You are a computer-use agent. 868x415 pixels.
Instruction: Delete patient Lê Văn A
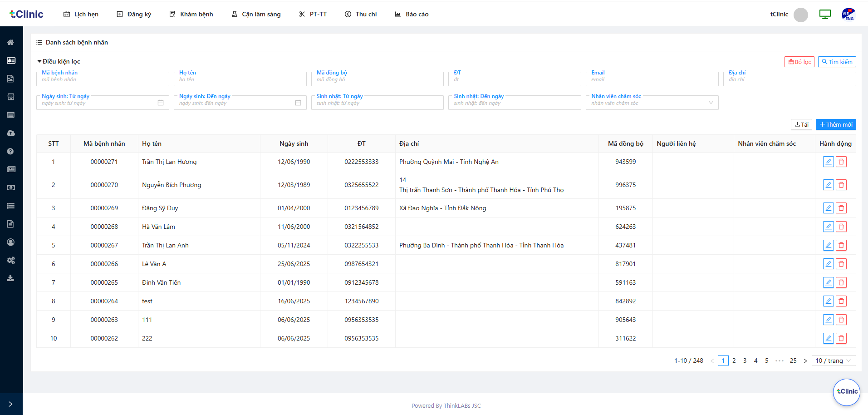pos(841,264)
